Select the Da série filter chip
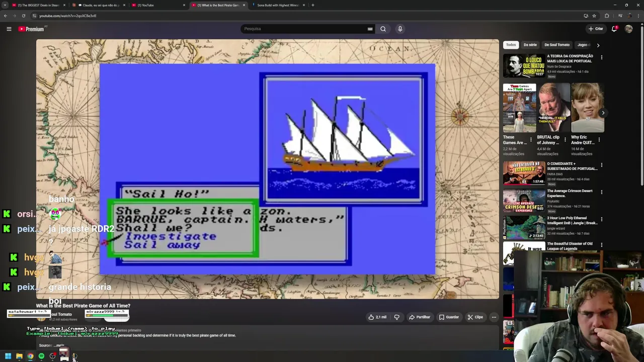Image resolution: width=644 pixels, height=362 pixels. coord(530,45)
